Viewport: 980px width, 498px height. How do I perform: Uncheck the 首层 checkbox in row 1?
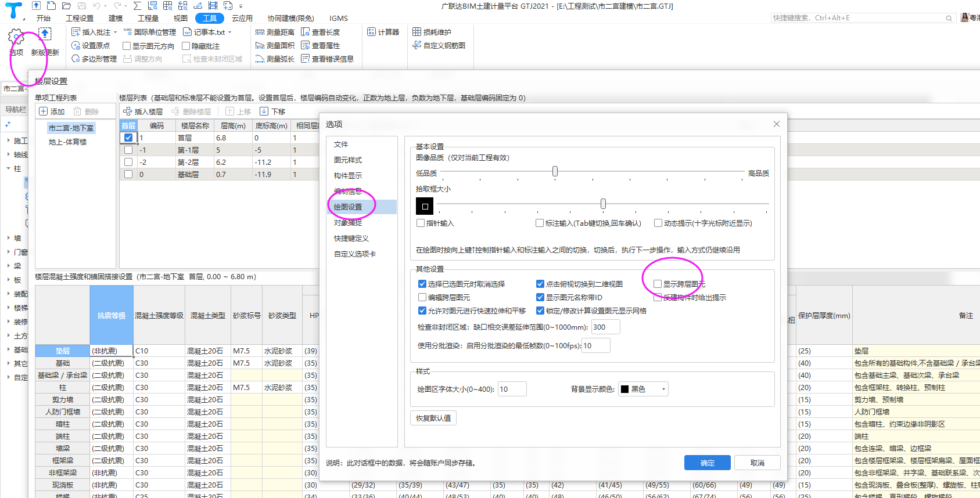click(x=128, y=138)
